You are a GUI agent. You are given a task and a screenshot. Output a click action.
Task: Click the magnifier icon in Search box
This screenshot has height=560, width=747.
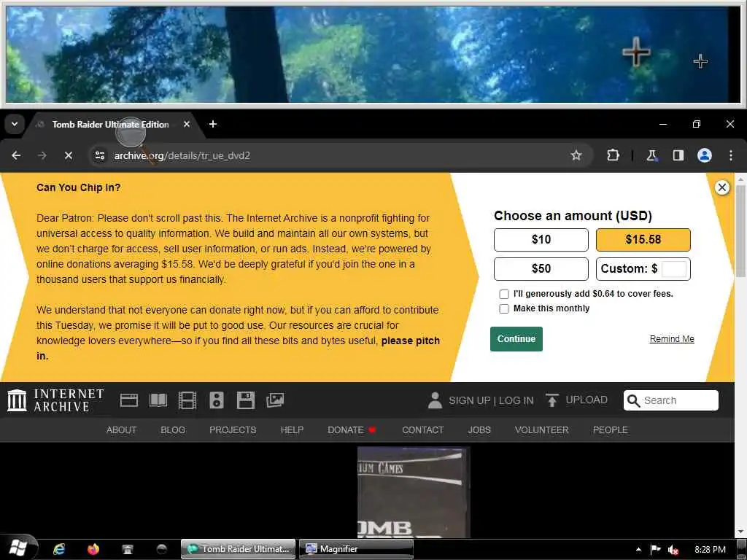[x=634, y=400]
